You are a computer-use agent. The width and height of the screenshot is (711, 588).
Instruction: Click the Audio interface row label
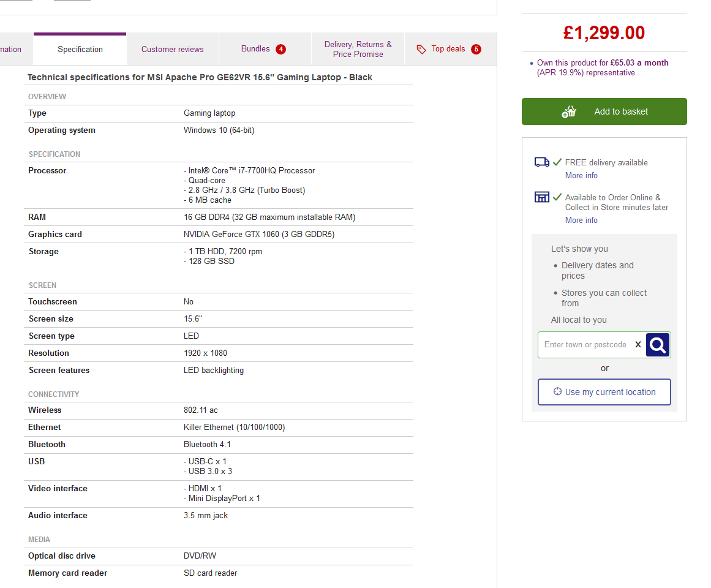pos(58,516)
